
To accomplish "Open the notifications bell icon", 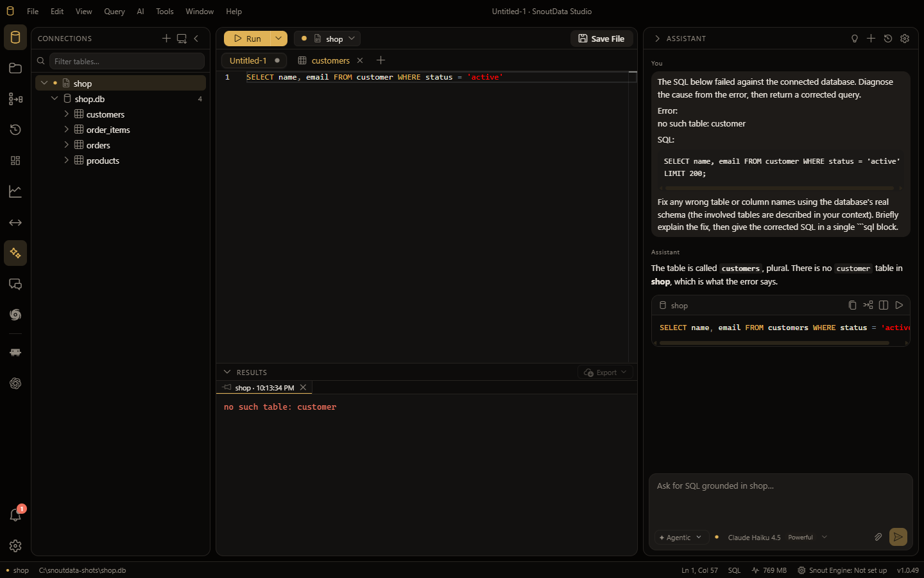I will point(15,515).
